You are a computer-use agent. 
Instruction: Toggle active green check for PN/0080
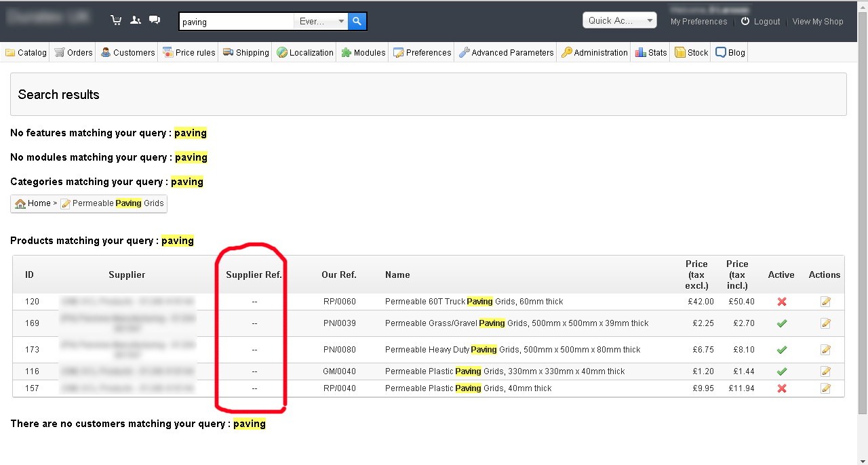[782, 350]
